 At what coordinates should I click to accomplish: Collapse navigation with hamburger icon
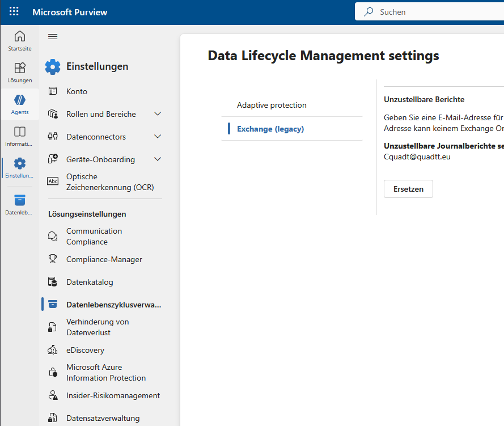[53, 37]
